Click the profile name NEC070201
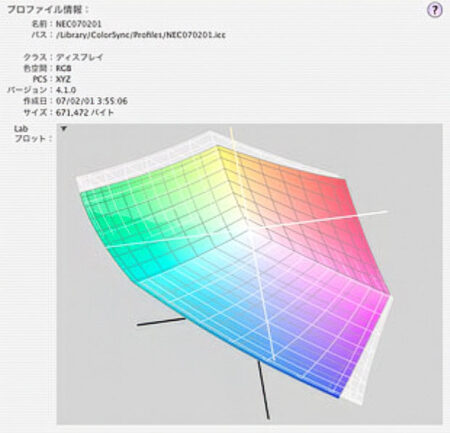Image resolution: width=450 pixels, height=433 pixels. (79, 24)
